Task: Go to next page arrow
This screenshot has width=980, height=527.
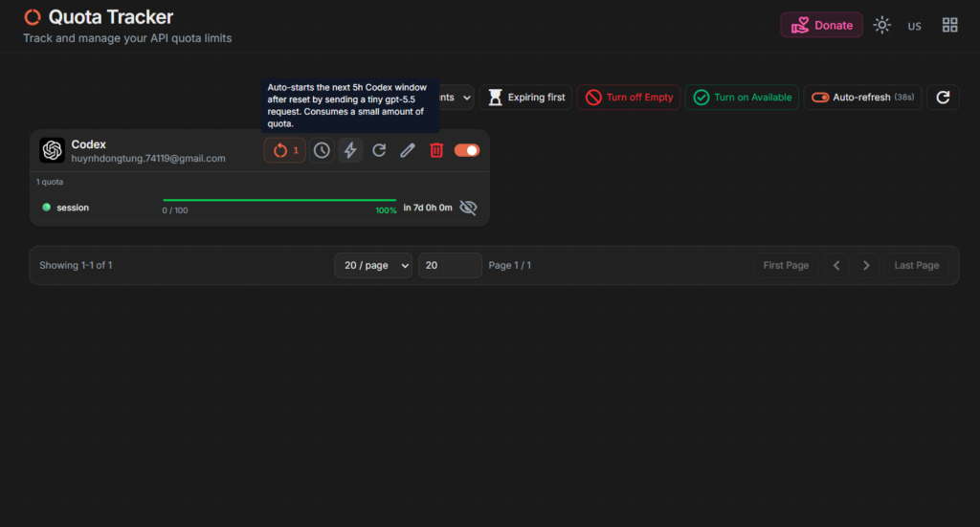Action: point(866,265)
